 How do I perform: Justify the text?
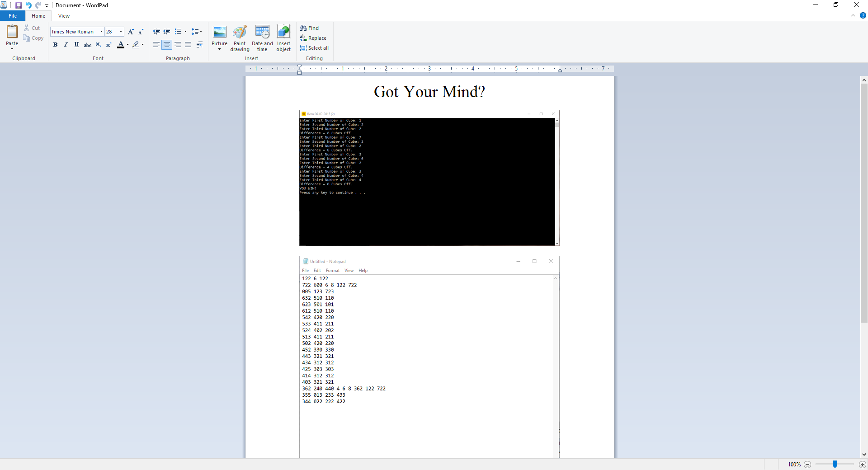pos(188,45)
